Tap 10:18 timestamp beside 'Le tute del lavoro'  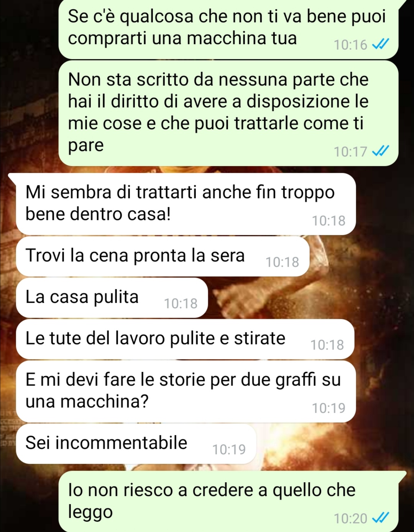pyautogui.click(x=327, y=345)
